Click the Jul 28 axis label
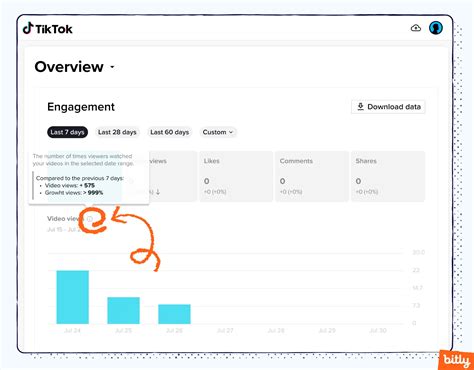Viewport: 474px width, 370px height. [276, 331]
